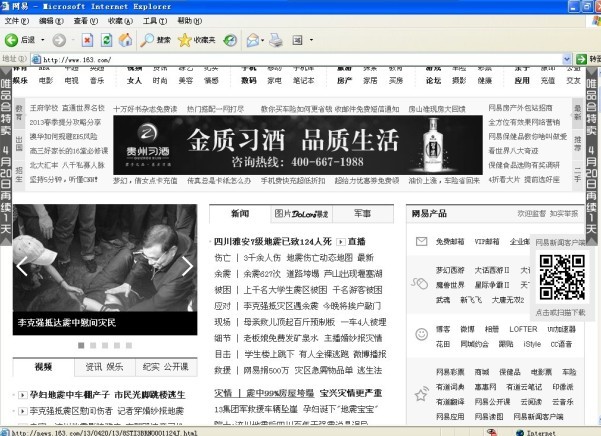Screen dimensions: 601x436
Task: Click the Forward arrow toolbar icon
Action: tap(59, 40)
